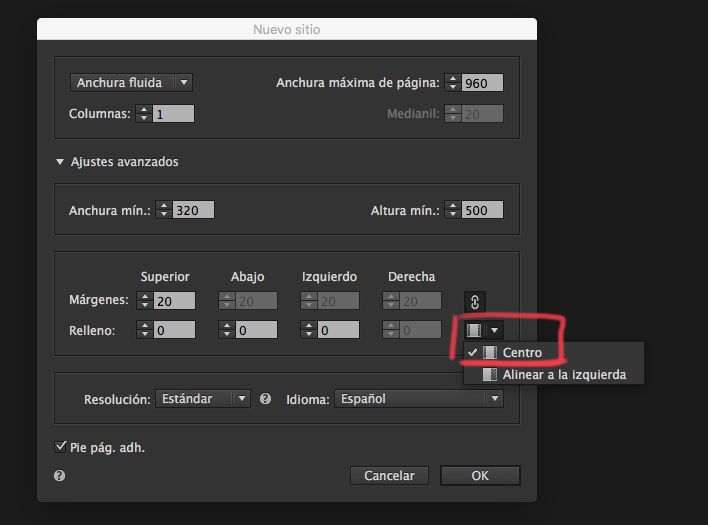
Task: Open the Resolución Estándar dropdown
Action: [x=203, y=399]
